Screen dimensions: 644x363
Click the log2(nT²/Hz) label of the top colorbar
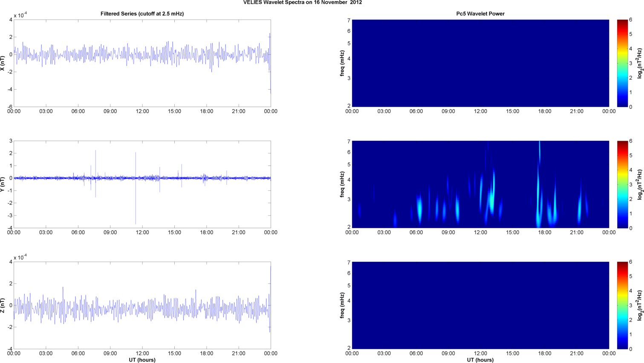pyautogui.click(x=640, y=63)
